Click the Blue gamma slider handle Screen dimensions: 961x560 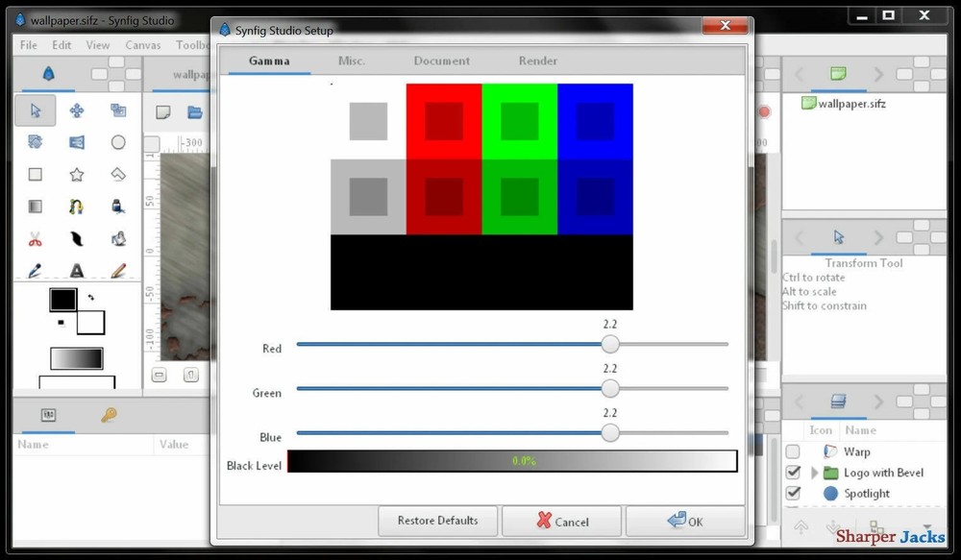610,433
